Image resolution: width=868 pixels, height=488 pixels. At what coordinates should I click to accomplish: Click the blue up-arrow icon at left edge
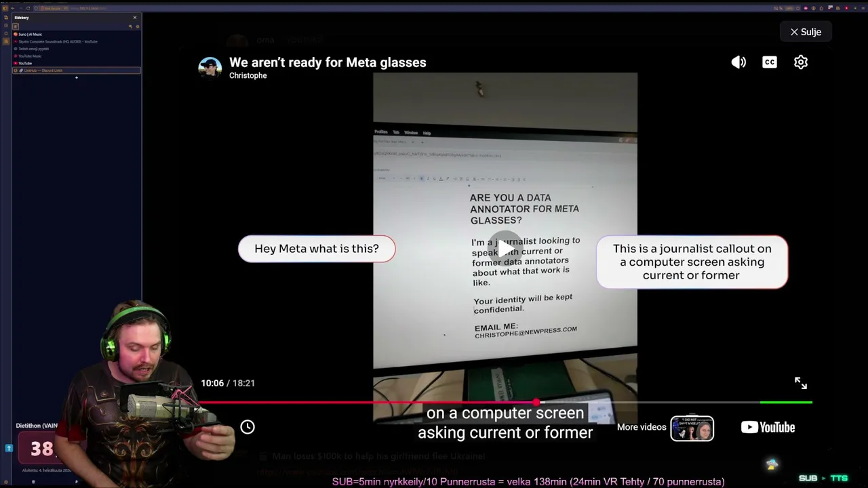pos(9,448)
